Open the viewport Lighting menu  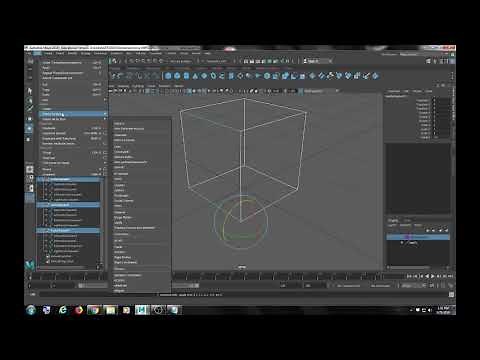click(137, 86)
